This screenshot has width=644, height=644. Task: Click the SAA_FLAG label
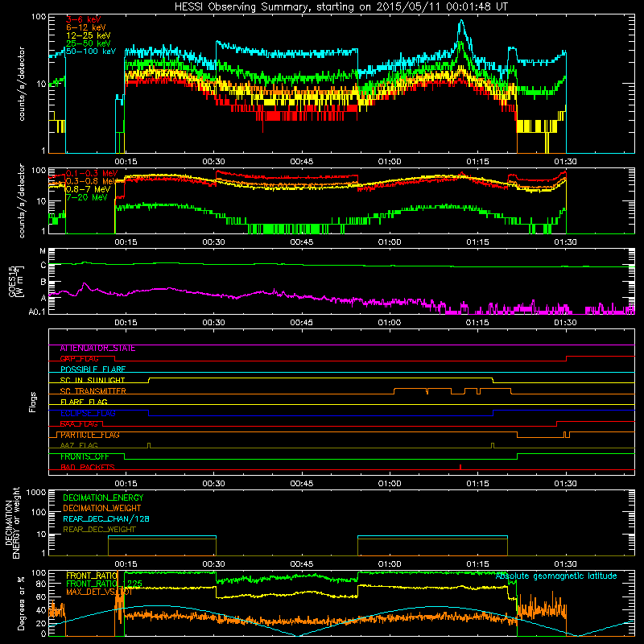[79, 424]
